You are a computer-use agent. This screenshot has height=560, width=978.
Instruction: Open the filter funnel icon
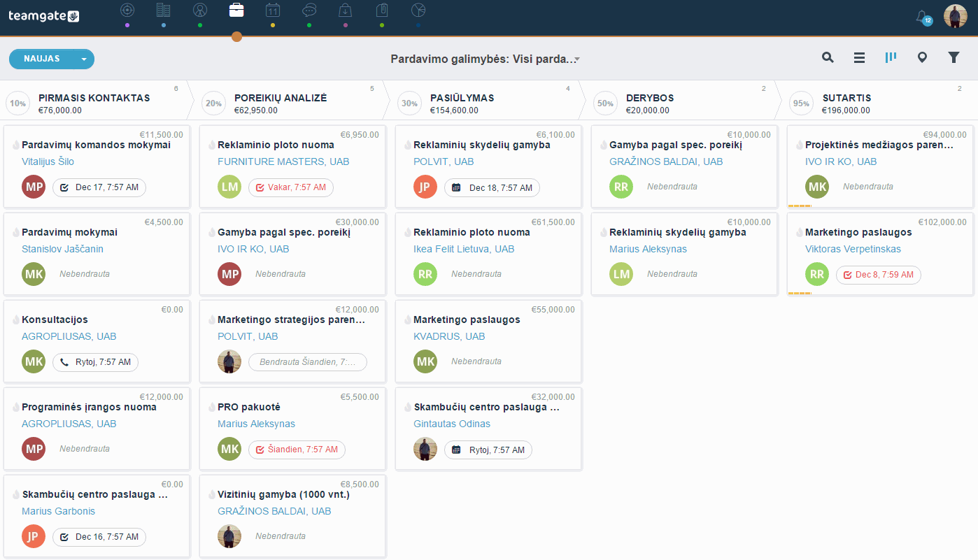coord(954,58)
